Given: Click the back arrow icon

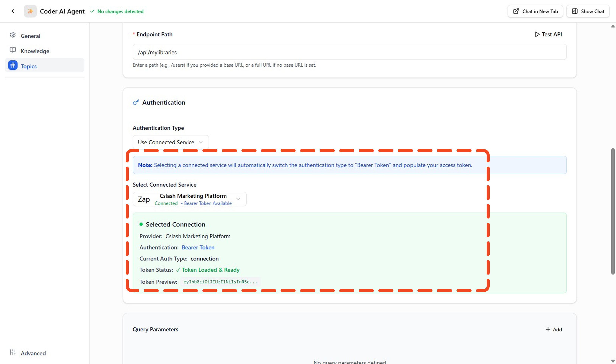Looking at the screenshot, I should [13, 11].
